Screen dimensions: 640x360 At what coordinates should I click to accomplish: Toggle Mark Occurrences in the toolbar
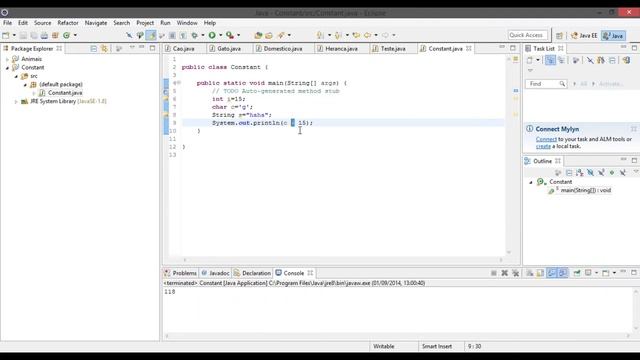pos(151,36)
